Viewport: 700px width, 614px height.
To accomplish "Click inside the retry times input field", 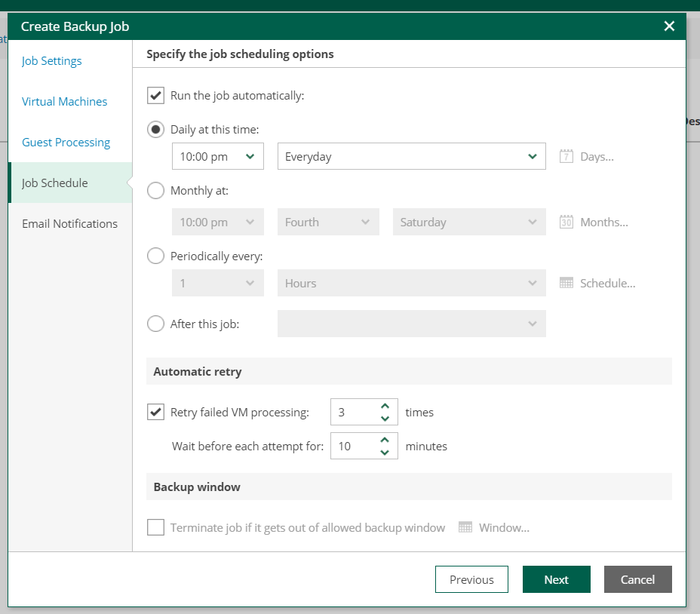I will tap(355, 412).
